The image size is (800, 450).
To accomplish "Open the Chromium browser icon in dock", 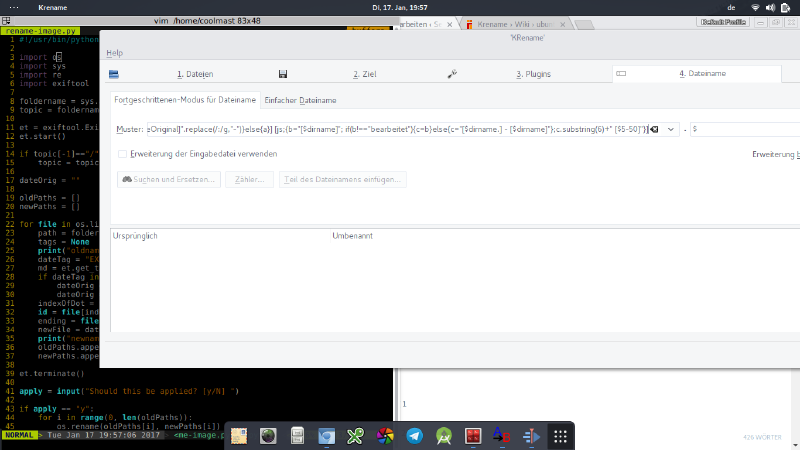I will pyautogui.click(x=327, y=436).
